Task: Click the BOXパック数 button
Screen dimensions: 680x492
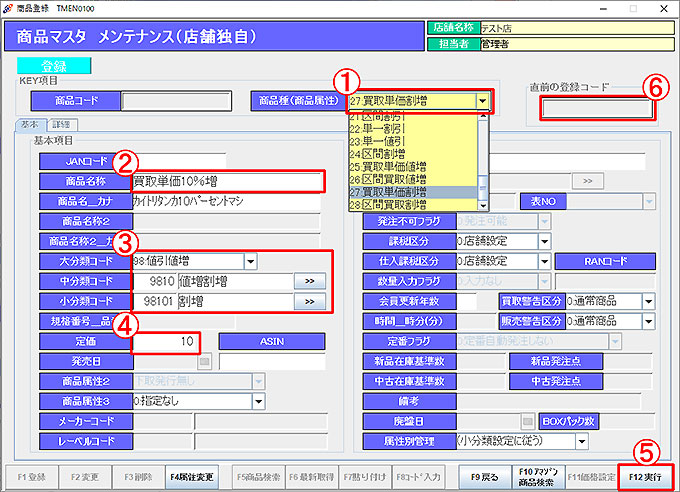Action: click(x=569, y=421)
